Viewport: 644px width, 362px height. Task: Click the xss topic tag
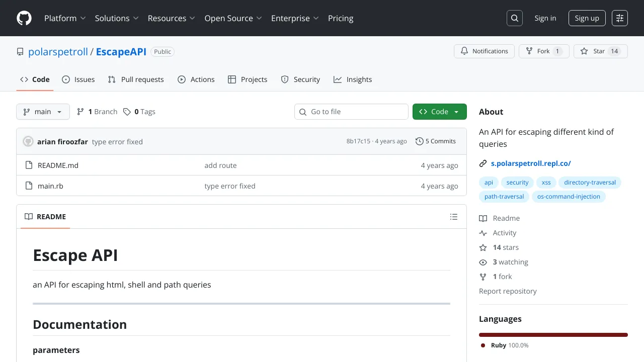tap(546, 183)
